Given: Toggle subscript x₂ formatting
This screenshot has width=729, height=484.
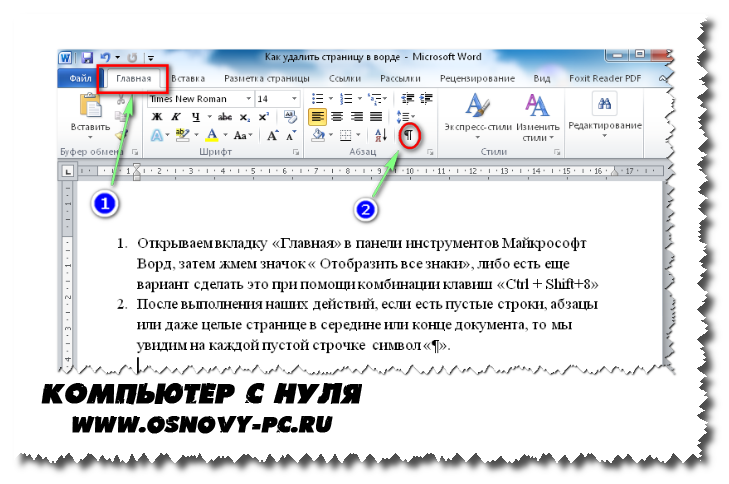Looking at the screenshot, I should [x=245, y=117].
